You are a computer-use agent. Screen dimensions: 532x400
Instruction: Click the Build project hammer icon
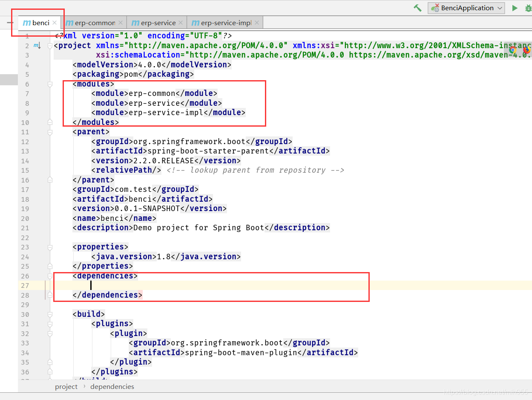417,8
